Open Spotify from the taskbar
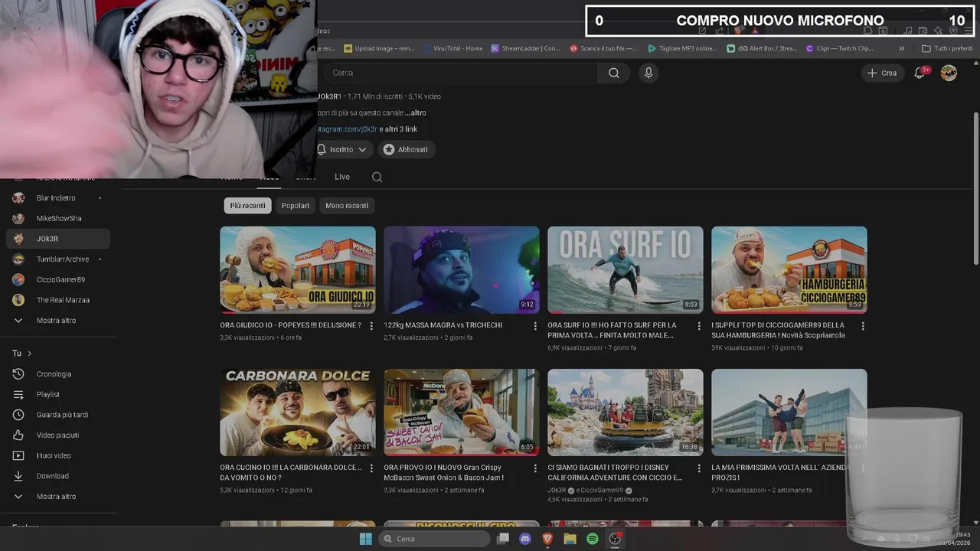980x551 pixels. [x=592, y=539]
